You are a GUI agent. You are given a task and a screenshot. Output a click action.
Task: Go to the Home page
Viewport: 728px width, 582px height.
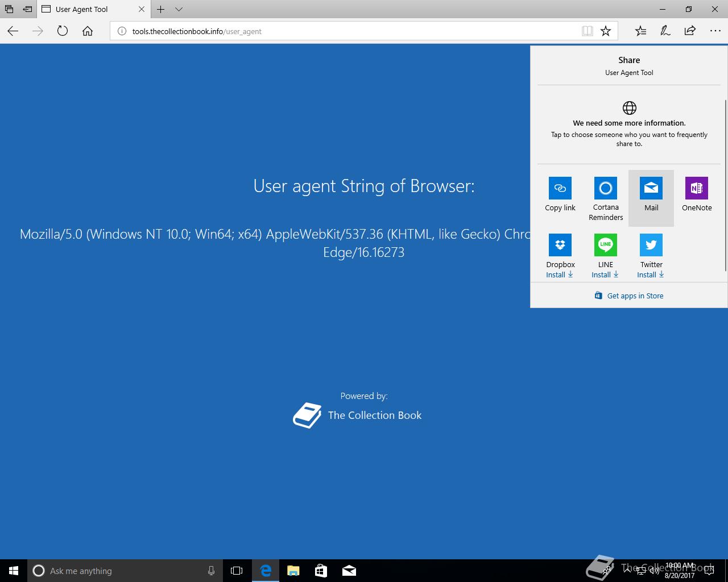pyautogui.click(x=88, y=31)
